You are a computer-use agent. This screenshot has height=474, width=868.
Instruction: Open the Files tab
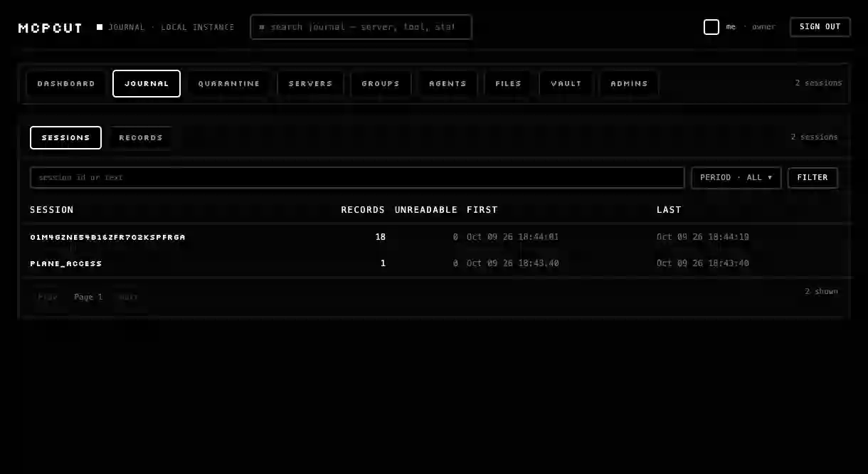click(x=509, y=83)
